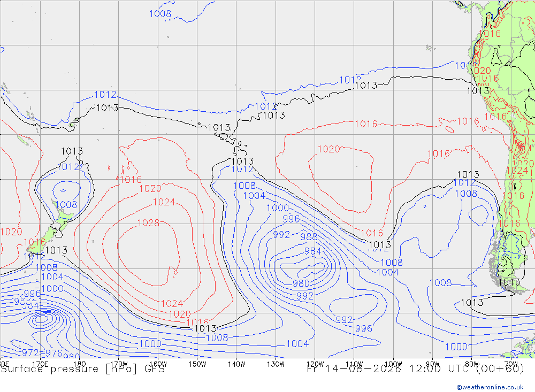Select the 160W longitude axis label
This screenshot has height=392, width=535.
click(158, 364)
